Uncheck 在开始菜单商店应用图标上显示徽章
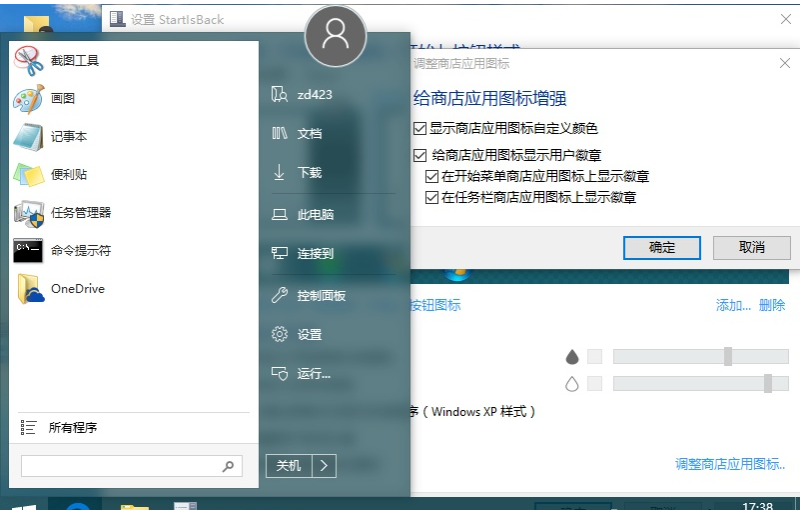Image resolution: width=812 pixels, height=510 pixels. click(431, 177)
